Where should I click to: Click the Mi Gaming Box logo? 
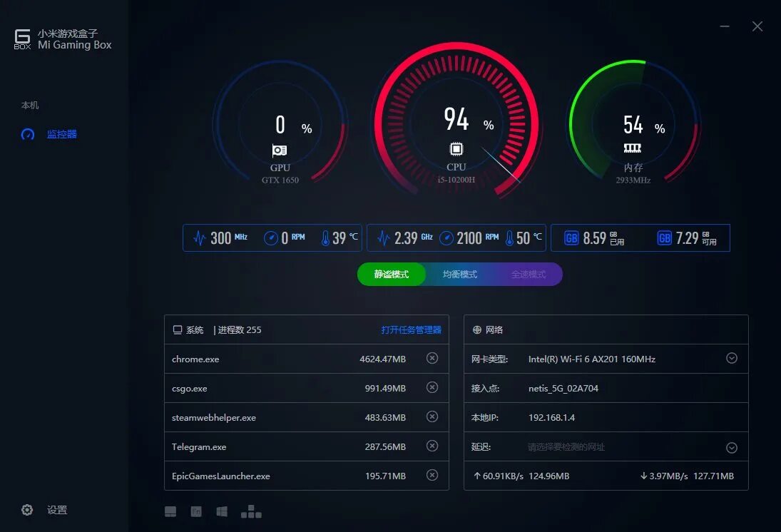point(22,39)
